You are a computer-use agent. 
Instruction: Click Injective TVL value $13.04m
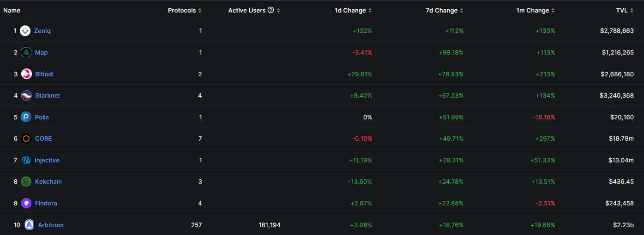pyautogui.click(x=621, y=160)
